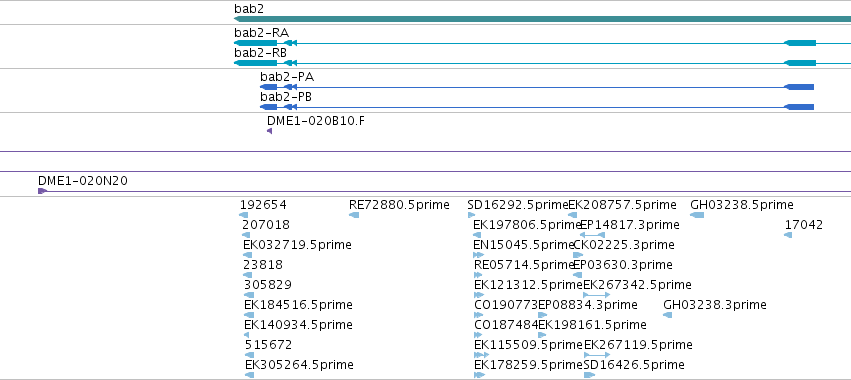Select the 192654 feature arrow
The height and width of the screenshot is (380, 851).
244,215
